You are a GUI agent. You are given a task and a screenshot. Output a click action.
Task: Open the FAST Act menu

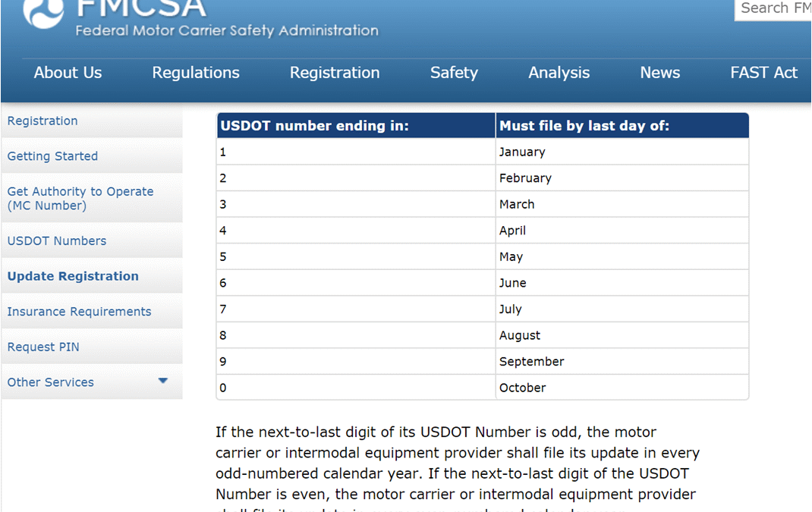coord(763,72)
